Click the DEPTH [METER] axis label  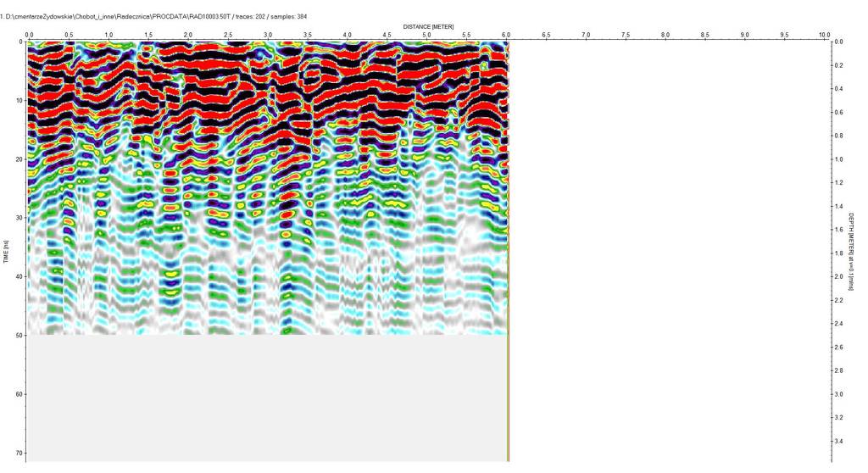[x=851, y=251]
